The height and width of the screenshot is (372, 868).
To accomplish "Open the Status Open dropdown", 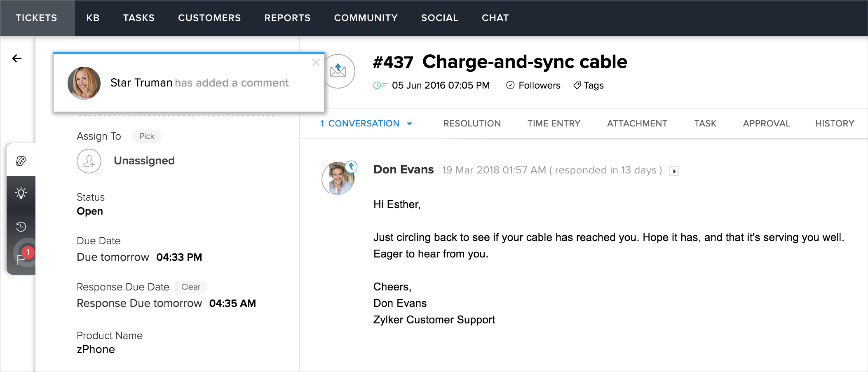I will click(90, 211).
